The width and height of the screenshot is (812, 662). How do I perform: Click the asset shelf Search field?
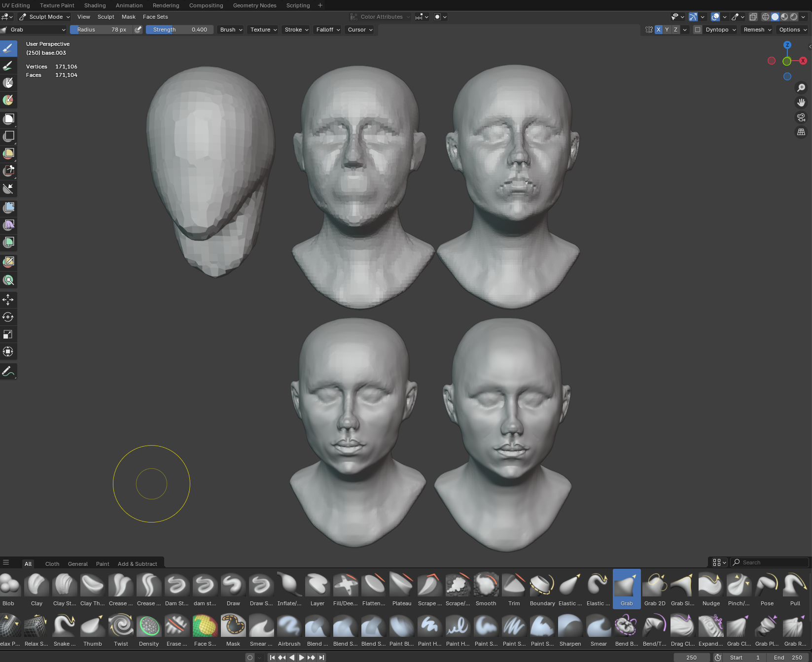click(x=770, y=562)
